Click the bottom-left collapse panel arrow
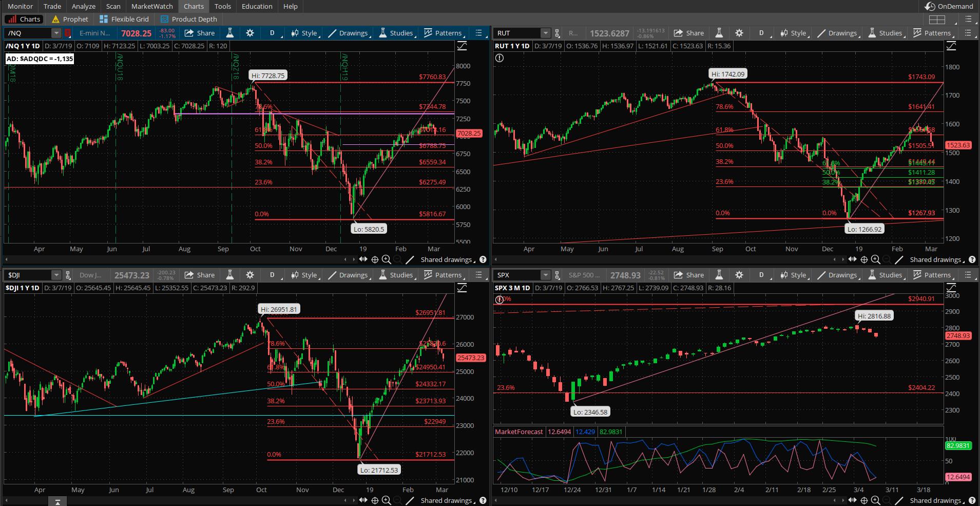 [57, 501]
